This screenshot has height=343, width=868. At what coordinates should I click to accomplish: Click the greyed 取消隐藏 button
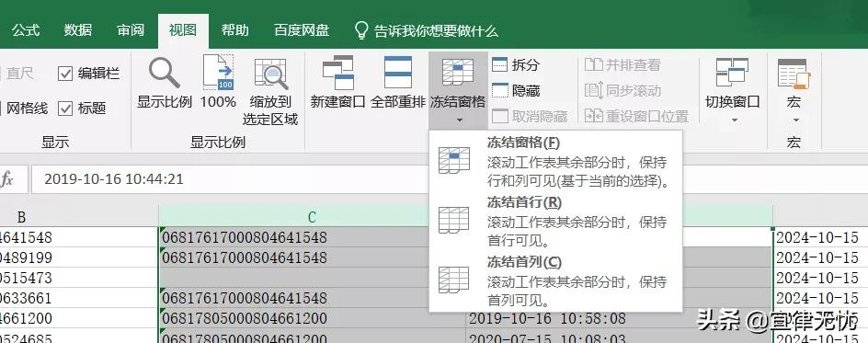pos(530,116)
